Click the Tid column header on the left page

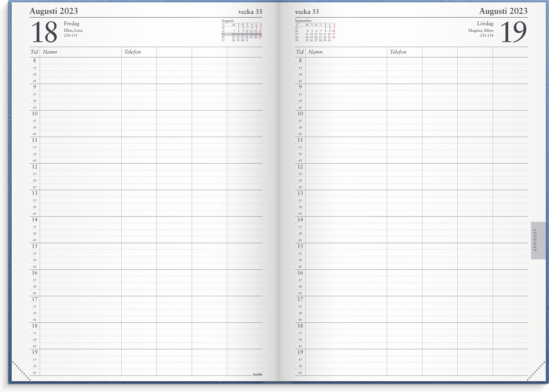(x=34, y=52)
